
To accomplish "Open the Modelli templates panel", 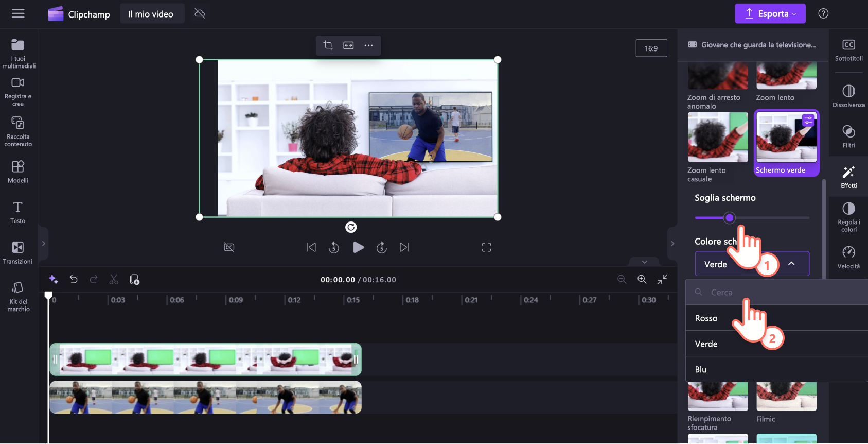I will (x=18, y=172).
